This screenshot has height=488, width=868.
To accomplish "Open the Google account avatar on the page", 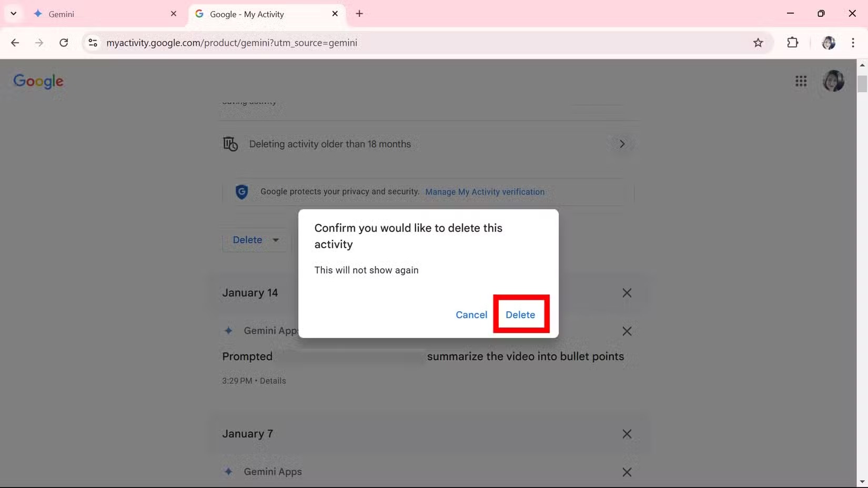I will 833,81.
